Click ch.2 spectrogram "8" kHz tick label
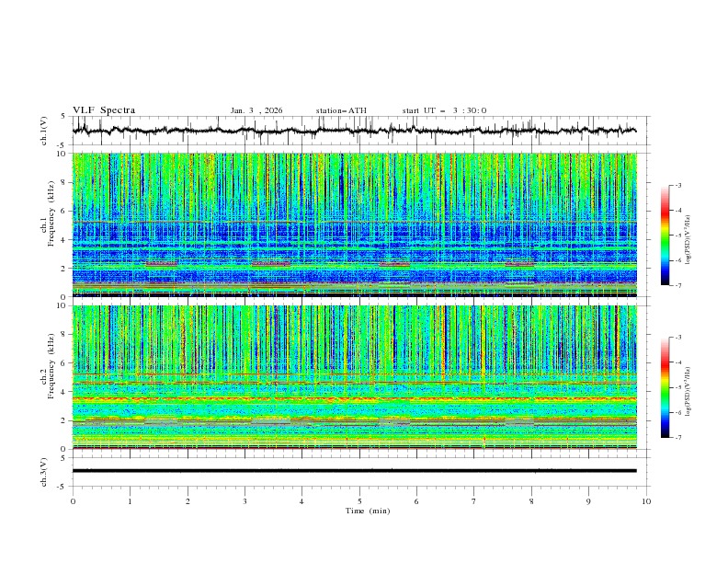Viewport: 728px width, 563px height. click(65, 335)
